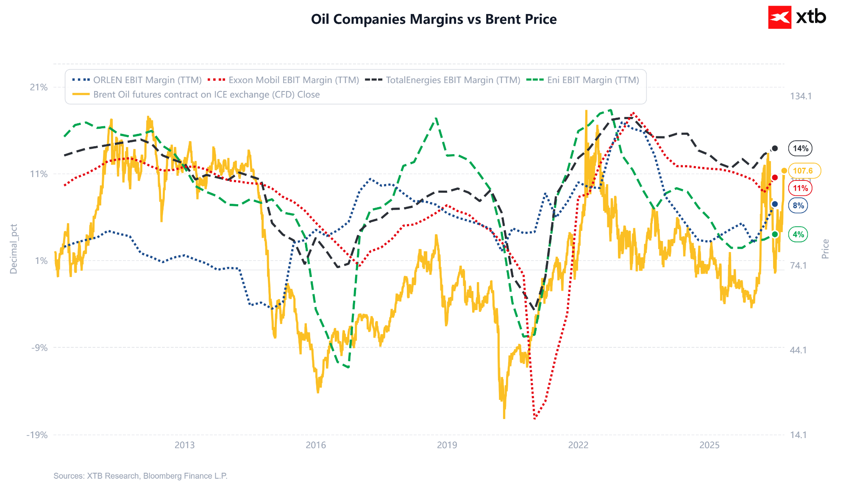
Task: Click the 4% Eni value badge
Action: tap(798, 234)
